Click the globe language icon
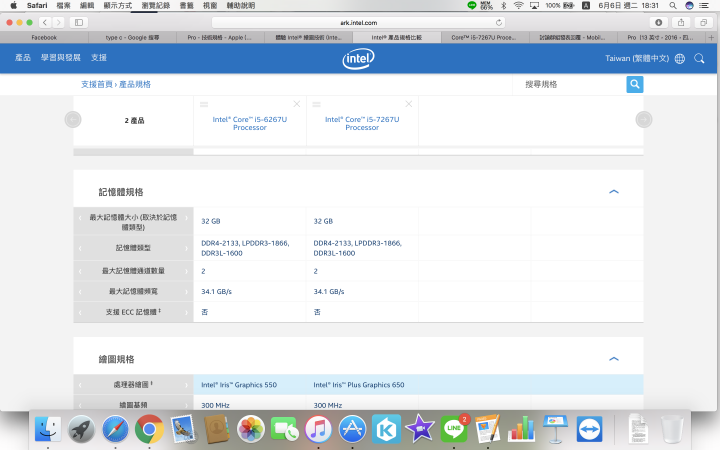The image size is (720, 450). [680, 58]
